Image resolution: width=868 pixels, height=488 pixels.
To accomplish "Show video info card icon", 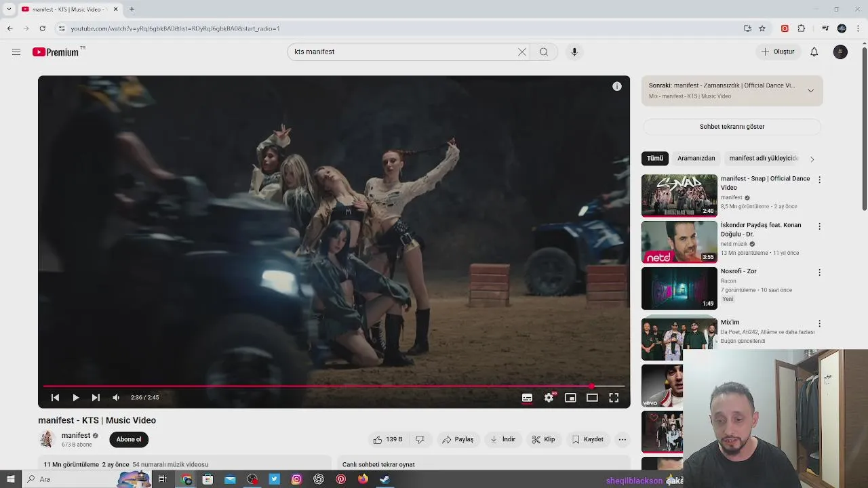I will click(616, 86).
